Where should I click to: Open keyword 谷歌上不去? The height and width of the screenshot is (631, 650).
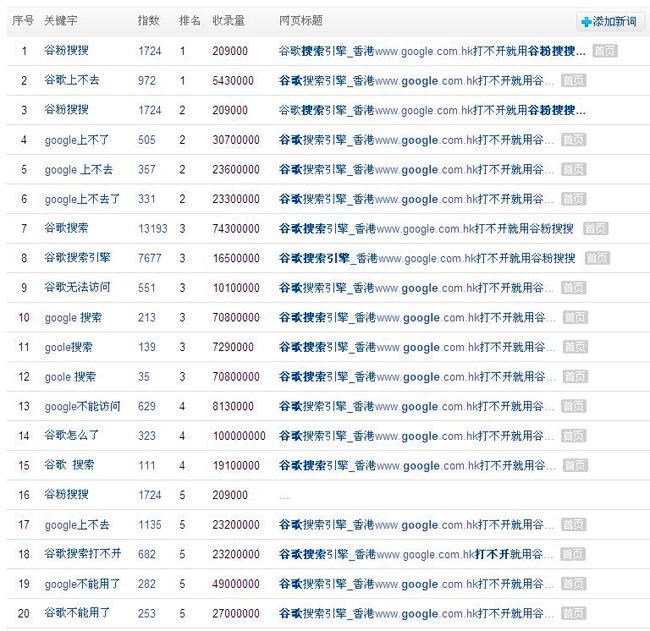tap(72, 80)
